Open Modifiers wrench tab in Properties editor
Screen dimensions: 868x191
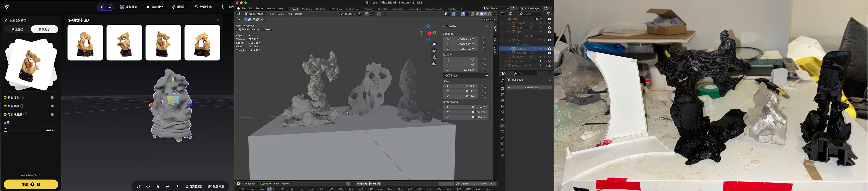coord(502,126)
